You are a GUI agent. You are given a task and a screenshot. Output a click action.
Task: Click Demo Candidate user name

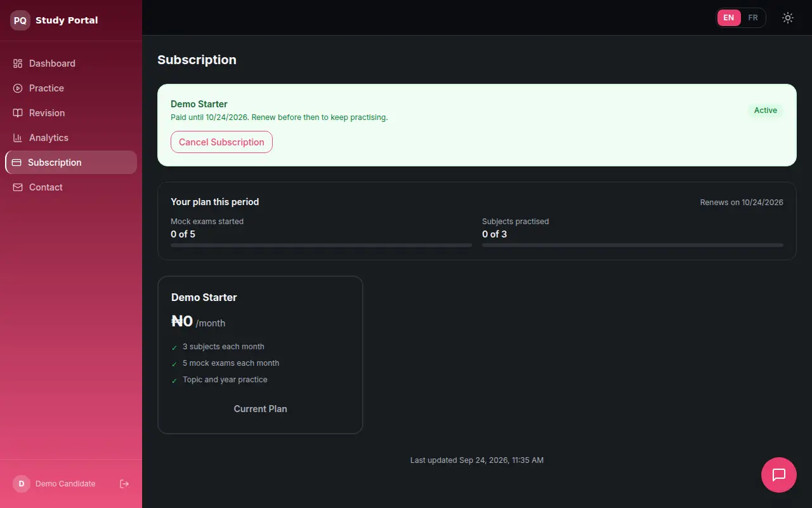coord(65,484)
